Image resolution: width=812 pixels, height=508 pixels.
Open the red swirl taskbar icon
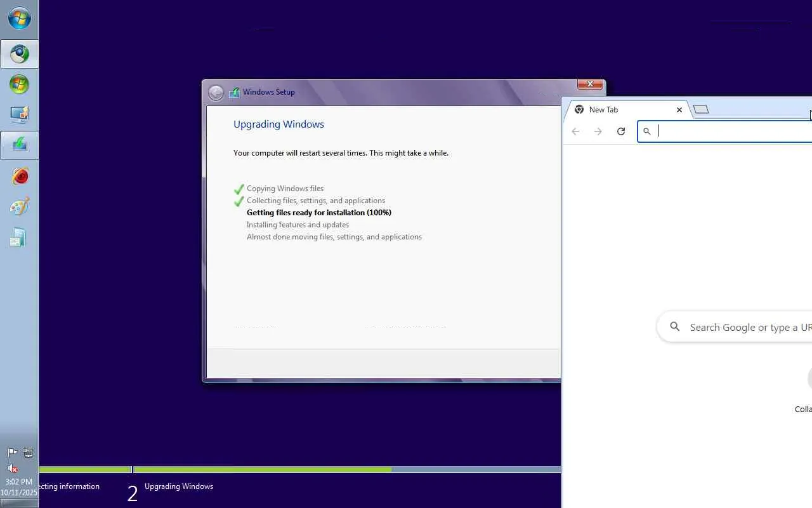coord(19,176)
